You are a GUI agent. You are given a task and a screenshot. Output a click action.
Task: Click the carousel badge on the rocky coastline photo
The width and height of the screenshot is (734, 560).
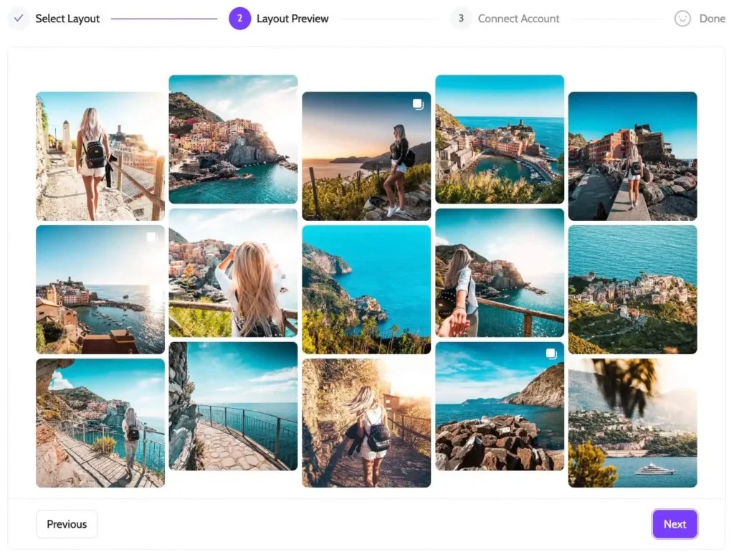click(550, 353)
